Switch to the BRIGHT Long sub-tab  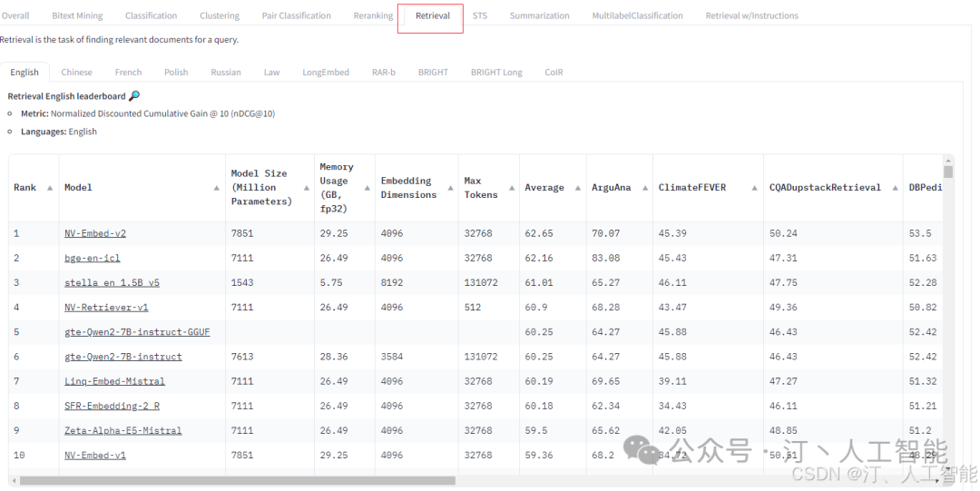pyautogui.click(x=496, y=72)
